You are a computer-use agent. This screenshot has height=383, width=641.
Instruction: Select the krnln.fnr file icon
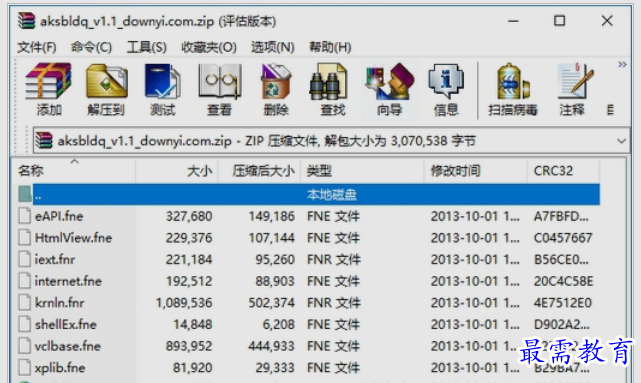[x=25, y=302]
